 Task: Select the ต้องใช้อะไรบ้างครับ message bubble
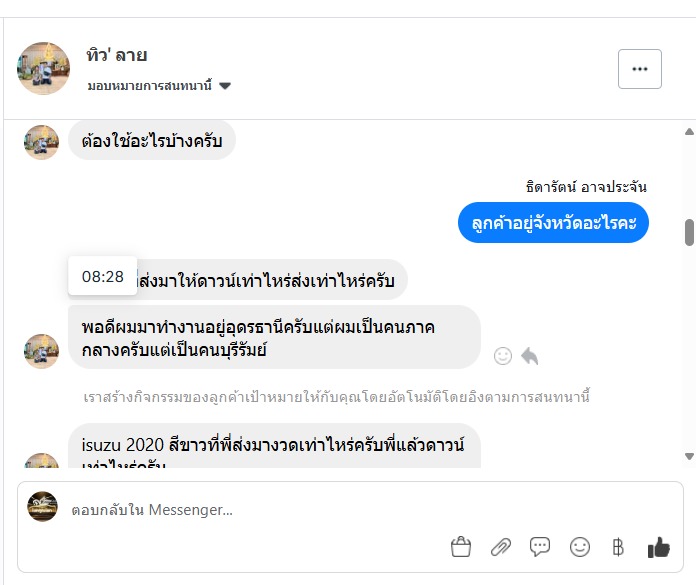coord(152,140)
